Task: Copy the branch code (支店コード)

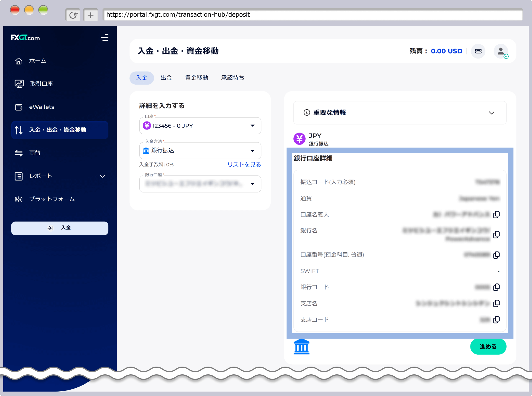Action: (497, 320)
